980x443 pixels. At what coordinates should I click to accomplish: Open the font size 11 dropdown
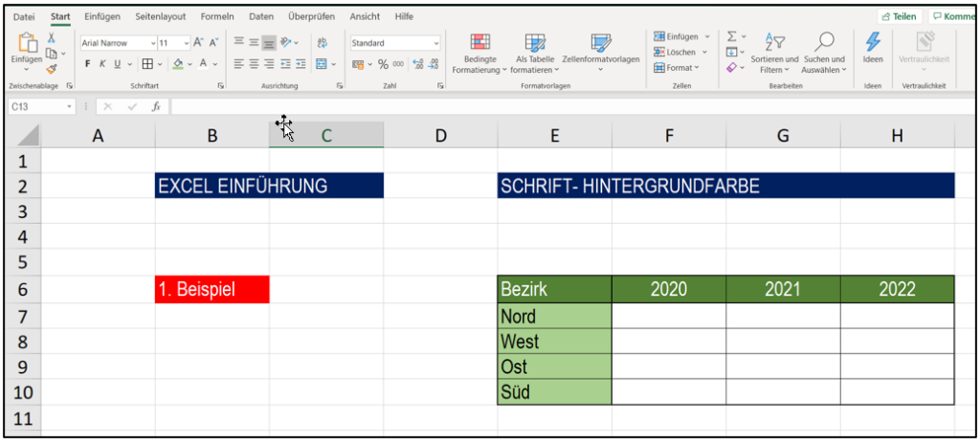click(187, 43)
